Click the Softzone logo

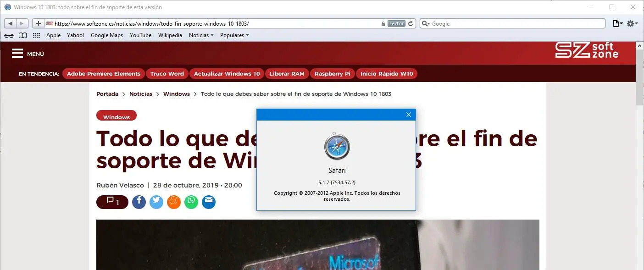click(587, 50)
